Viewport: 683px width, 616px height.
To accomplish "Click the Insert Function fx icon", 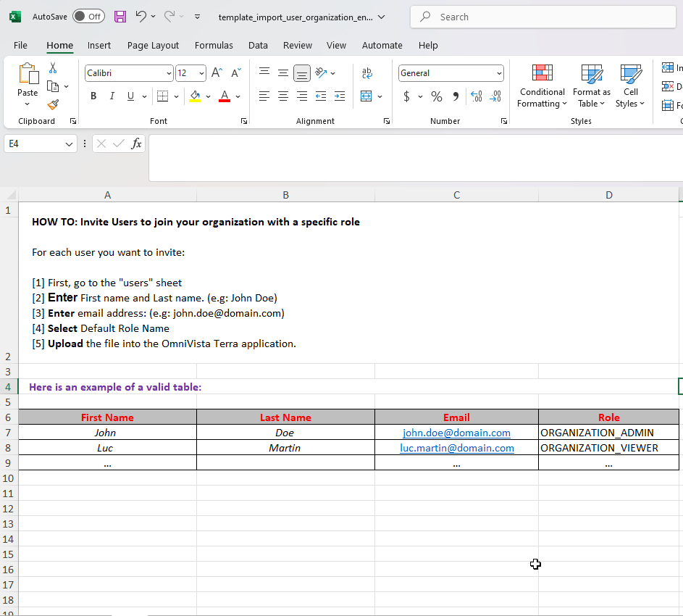I will click(x=136, y=143).
